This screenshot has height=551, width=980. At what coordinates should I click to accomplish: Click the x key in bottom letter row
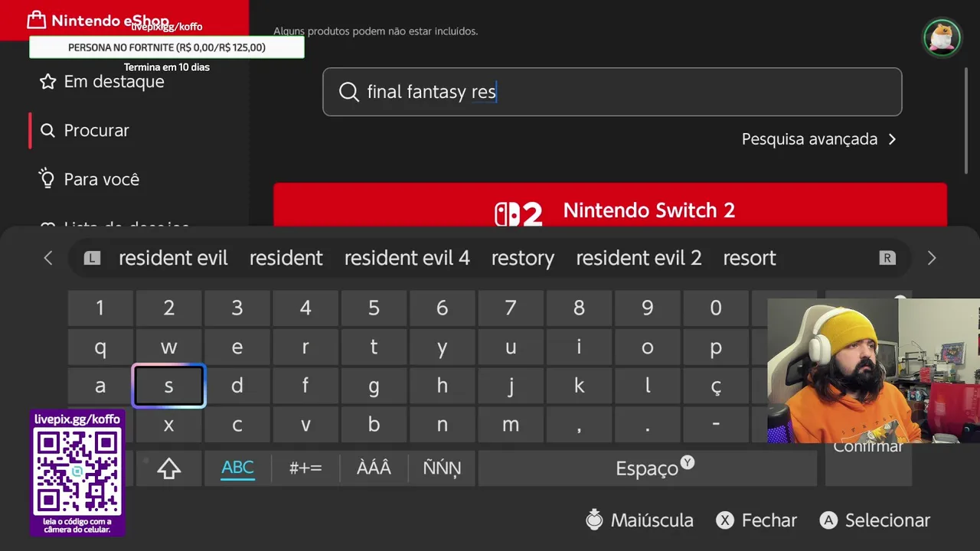pyautogui.click(x=168, y=425)
